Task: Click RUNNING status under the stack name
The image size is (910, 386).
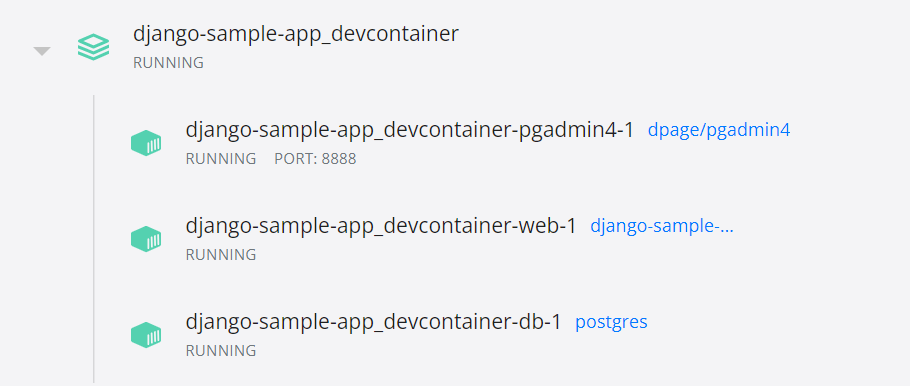Action: (168, 63)
